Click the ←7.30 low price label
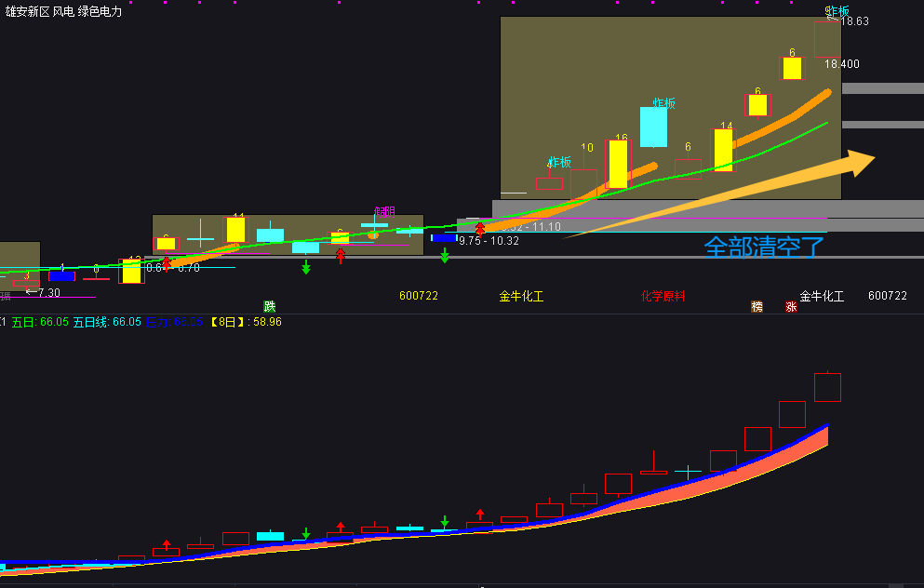The image size is (924, 588). tap(43, 292)
